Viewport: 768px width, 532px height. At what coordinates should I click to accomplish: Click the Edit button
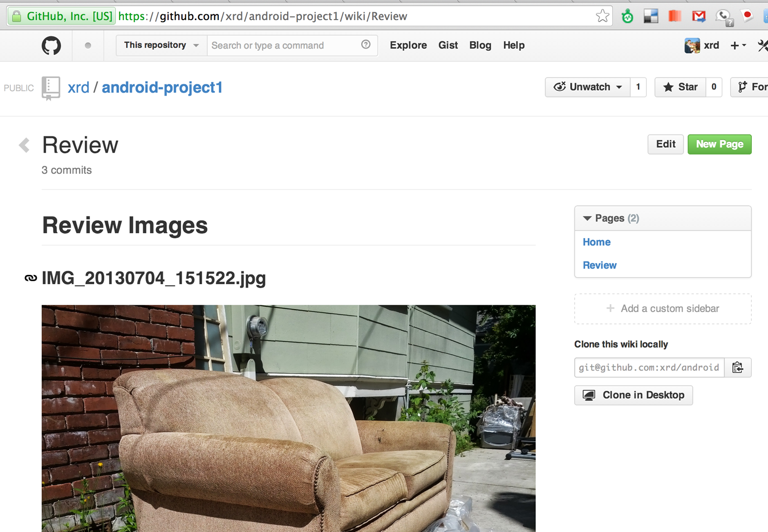click(x=665, y=144)
